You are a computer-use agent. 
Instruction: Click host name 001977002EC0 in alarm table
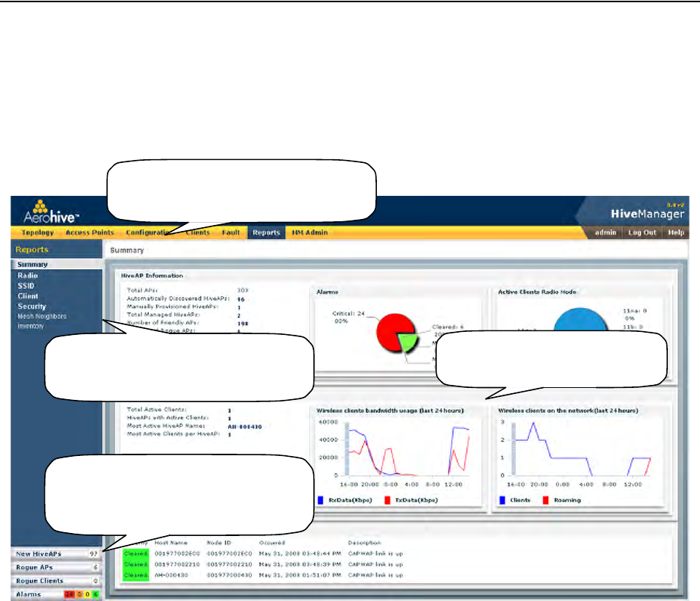click(177, 554)
